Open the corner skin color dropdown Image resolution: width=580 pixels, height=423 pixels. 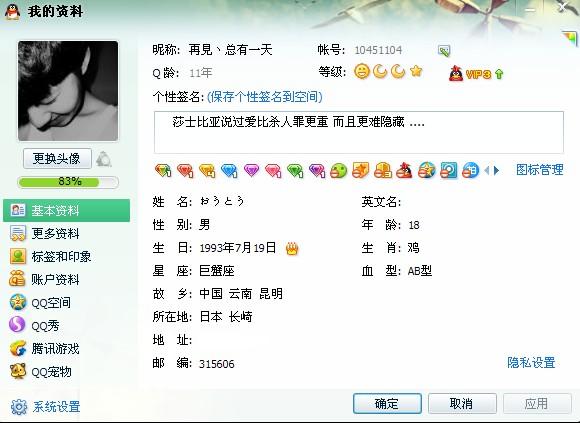point(570,38)
